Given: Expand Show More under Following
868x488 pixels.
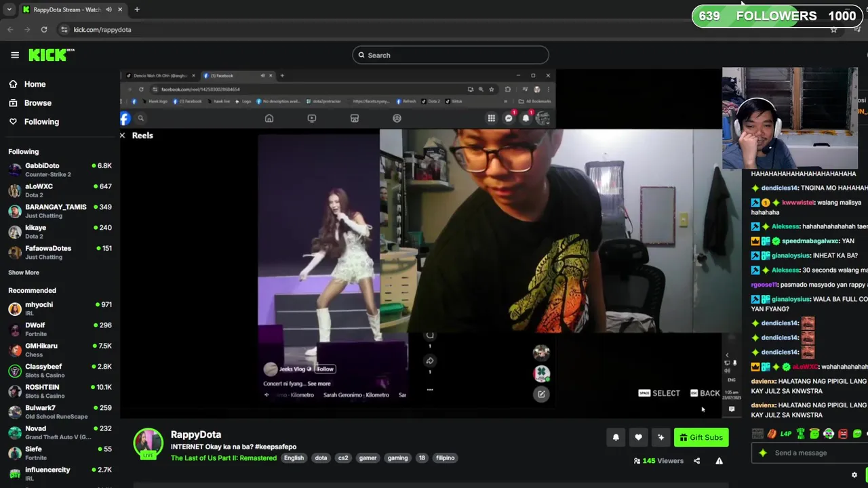Looking at the screenshot, I should [24, 272].
